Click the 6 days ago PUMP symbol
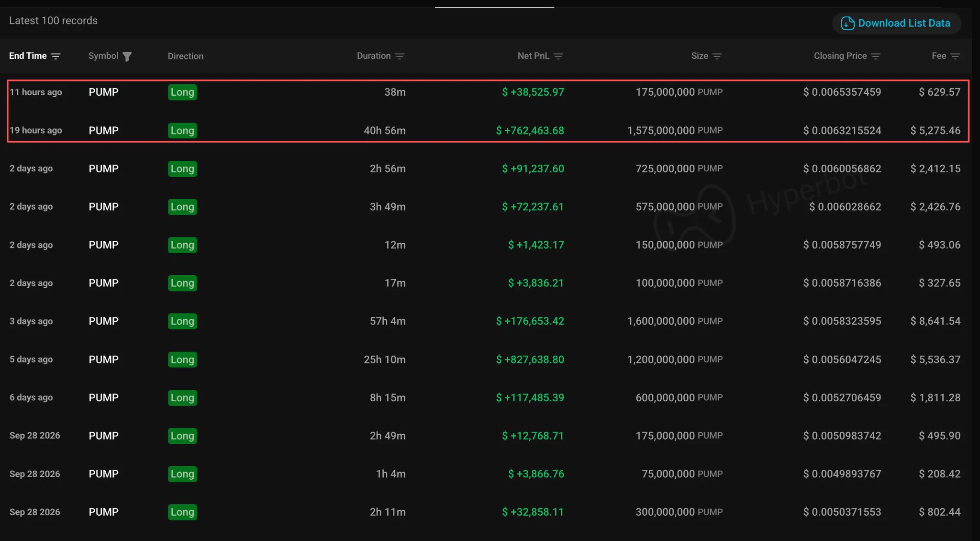The height and width of the screenshot is (541, 980). (x=103, y=397)
